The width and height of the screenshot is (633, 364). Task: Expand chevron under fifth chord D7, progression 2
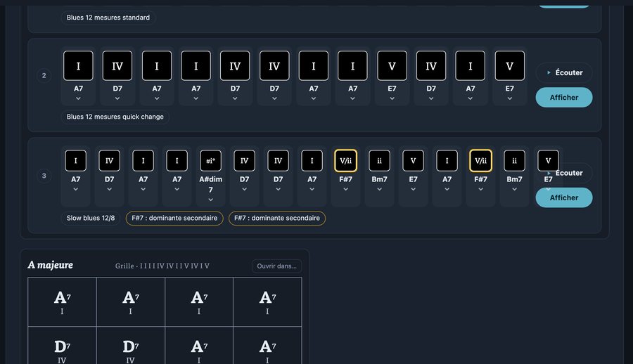click(x=235, y=98)
